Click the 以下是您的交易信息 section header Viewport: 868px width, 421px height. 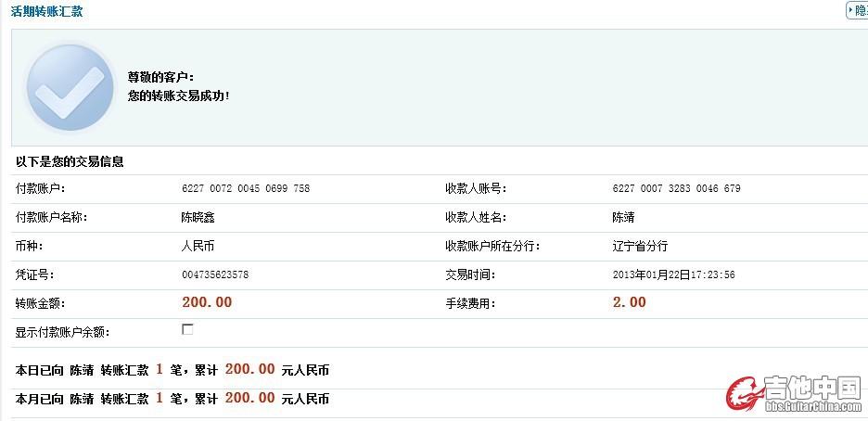[x=70, y=161]
